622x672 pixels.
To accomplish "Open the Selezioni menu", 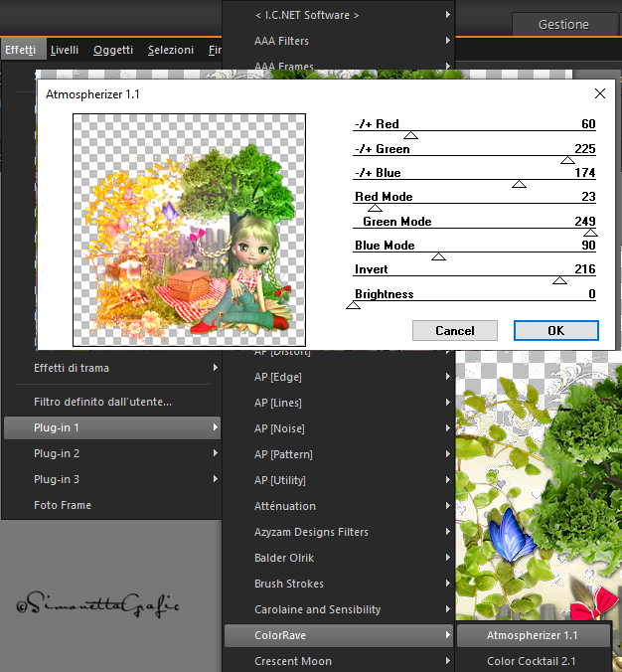I will point(171,50).
